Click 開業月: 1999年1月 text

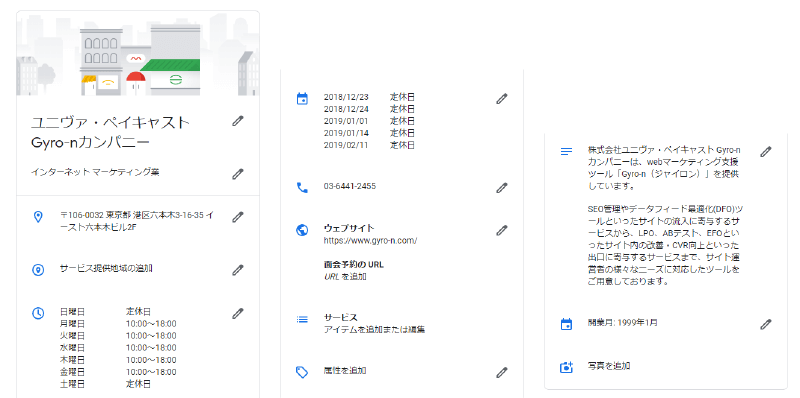click(622, 322)
